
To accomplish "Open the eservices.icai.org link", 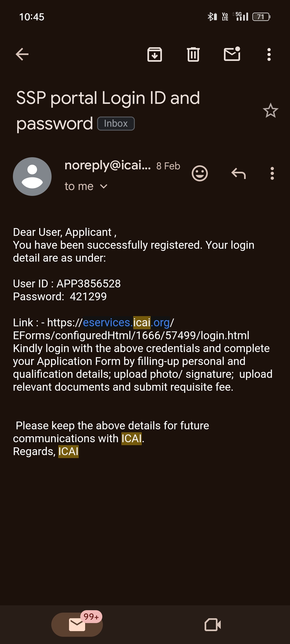I will point(126,323).
